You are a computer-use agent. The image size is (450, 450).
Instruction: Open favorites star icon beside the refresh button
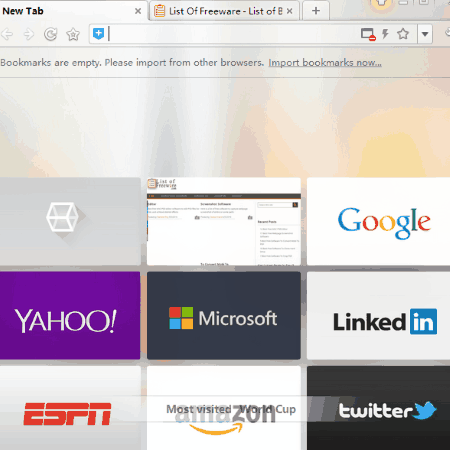coord(73,34)
